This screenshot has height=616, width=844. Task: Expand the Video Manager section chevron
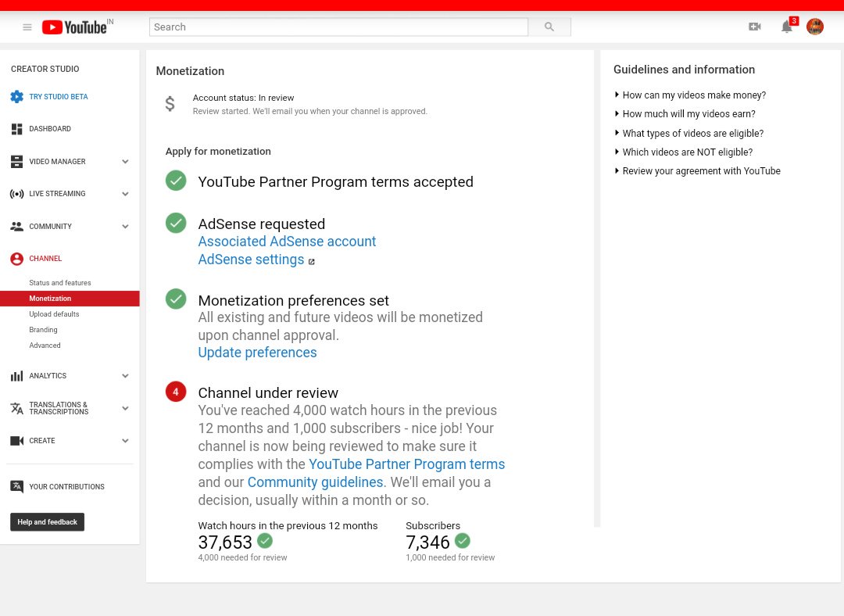click(x=125, y=162)
